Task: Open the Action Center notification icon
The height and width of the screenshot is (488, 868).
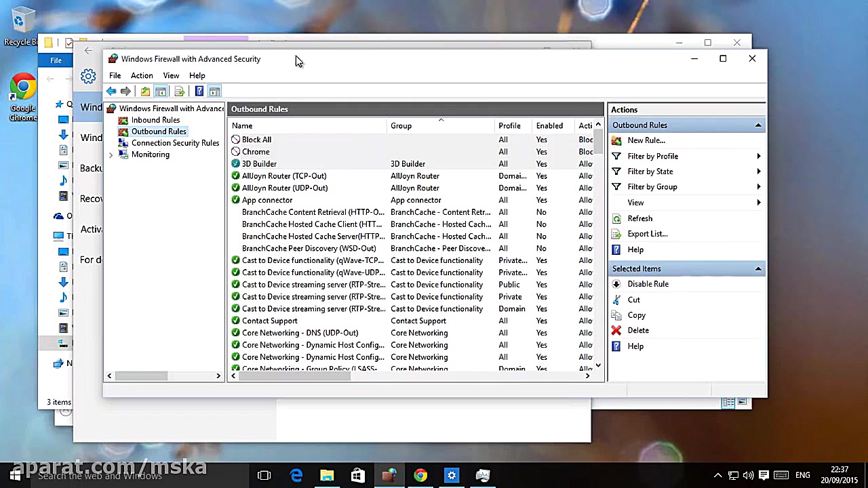Action: point(764,475)
